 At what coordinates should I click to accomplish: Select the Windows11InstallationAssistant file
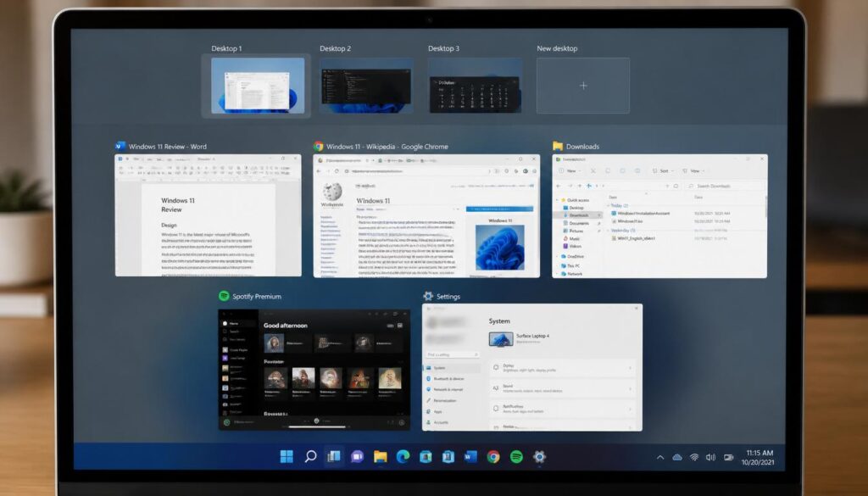pyautogui.click(x=641, y=213)
